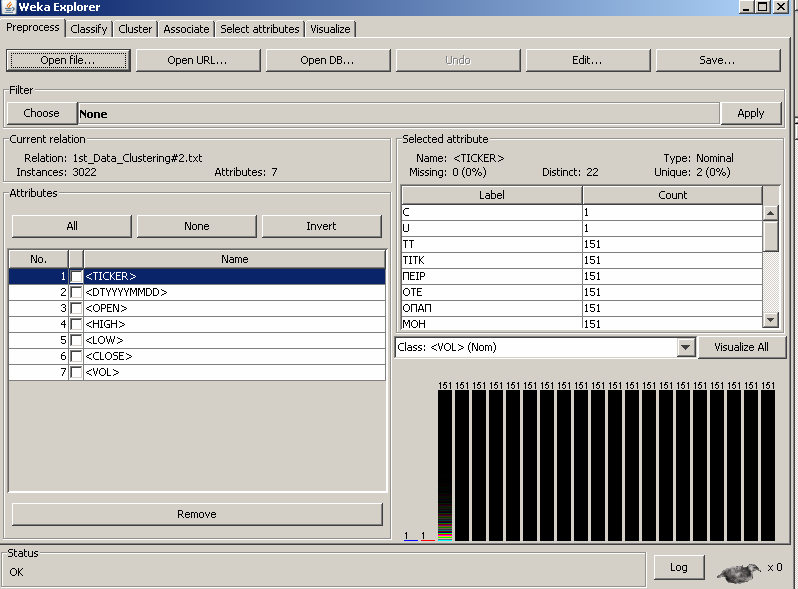Check the <HIGH> attribute checkbox
The image size is (798, 589).
(76, 324)
